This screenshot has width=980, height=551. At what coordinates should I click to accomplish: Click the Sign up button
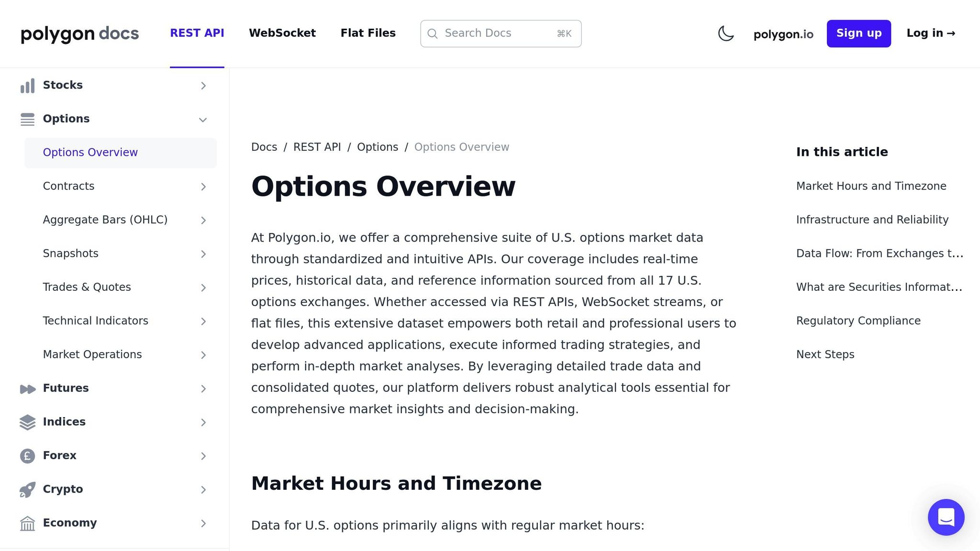(x=858, y=33)
